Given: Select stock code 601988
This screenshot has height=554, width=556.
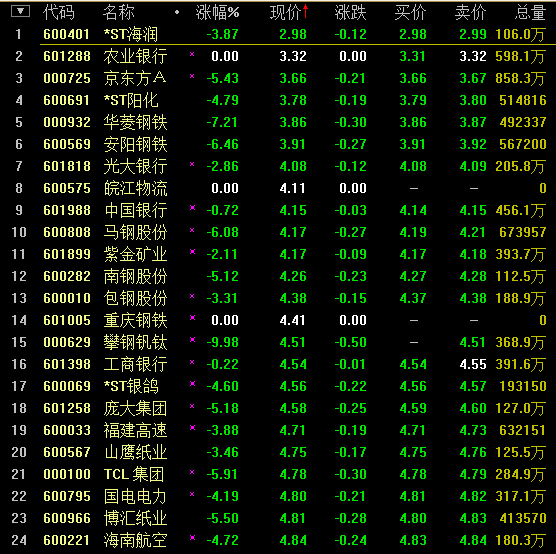Looking at the screenshot, I should point(67,210).
